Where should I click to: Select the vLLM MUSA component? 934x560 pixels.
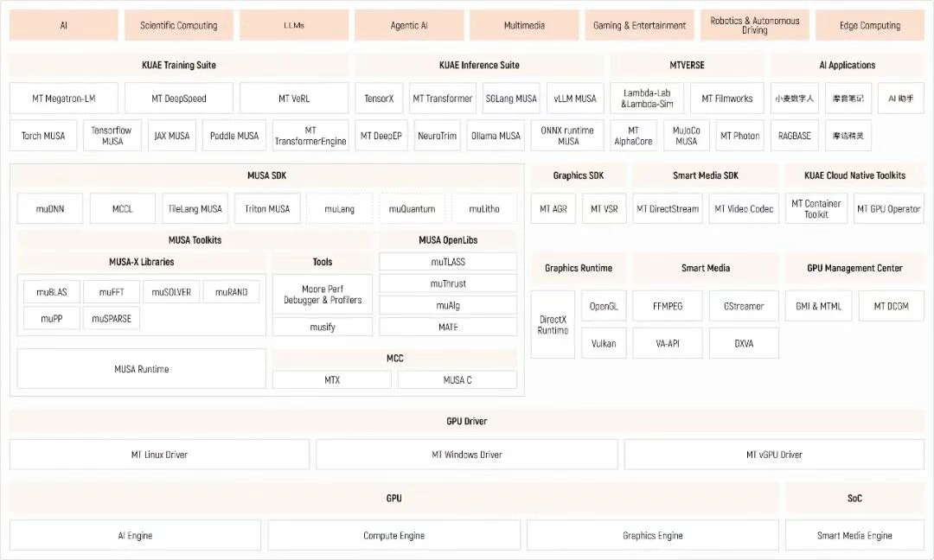point(575,99)
